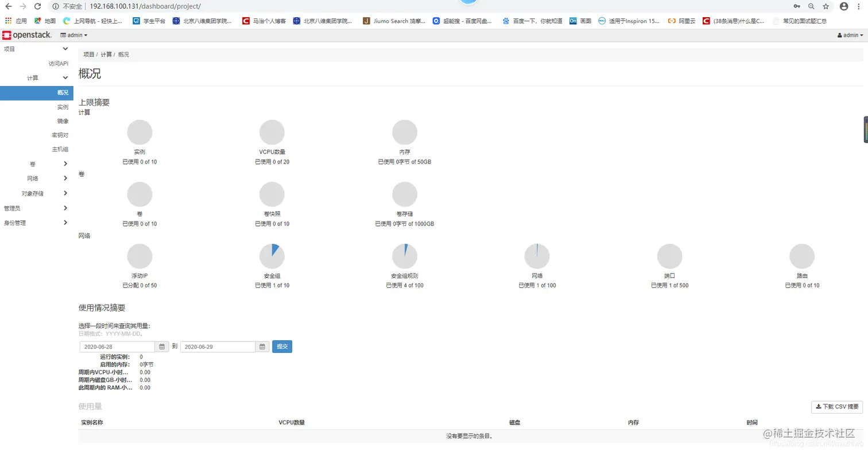
Task: Open the Chrome profile avatar icon
Action: pos(844,6)
